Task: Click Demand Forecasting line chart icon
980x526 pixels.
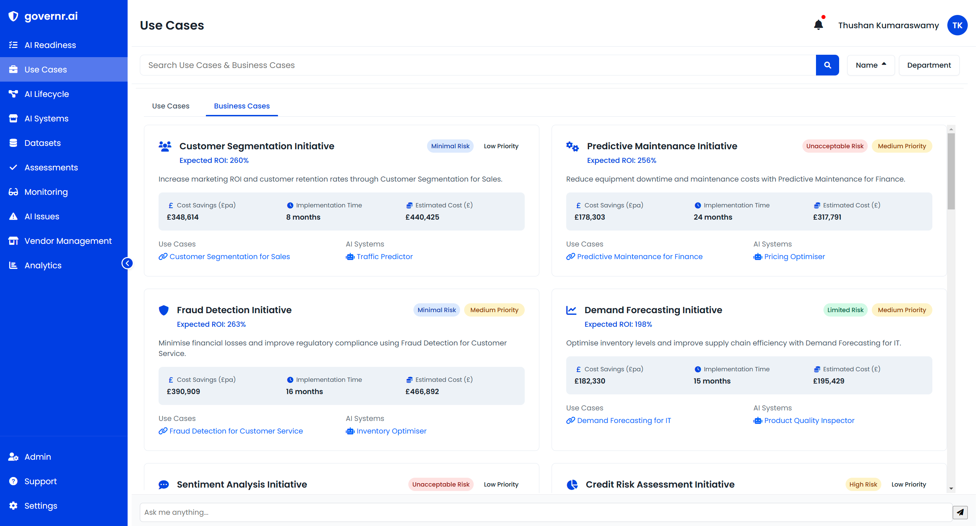Action: click(571, 310)
